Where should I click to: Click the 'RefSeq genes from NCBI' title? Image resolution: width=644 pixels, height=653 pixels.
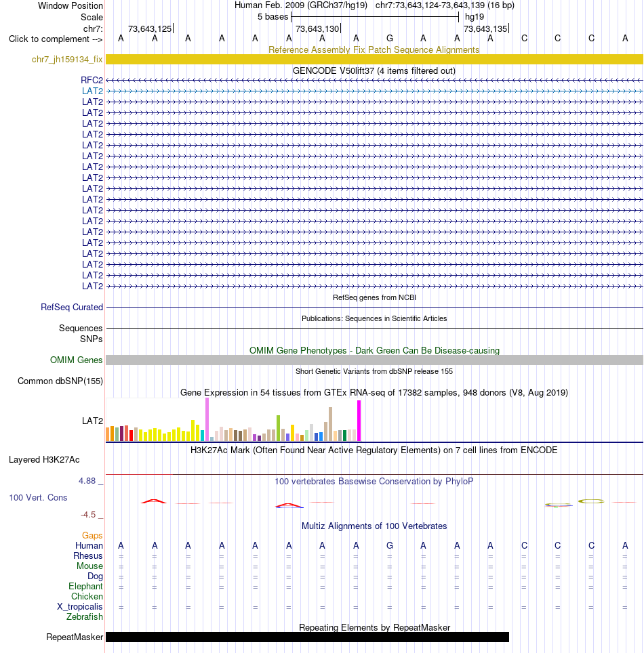click(x=374, y=297)
